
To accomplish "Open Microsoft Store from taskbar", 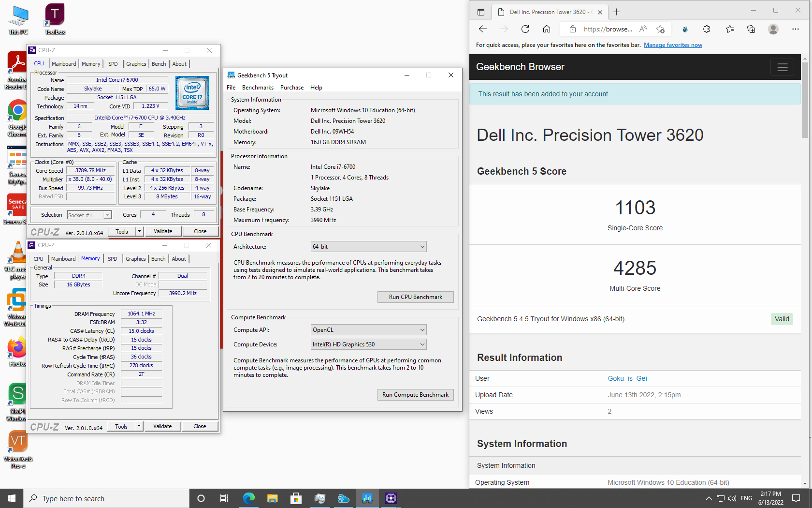I will click(296, 498).
